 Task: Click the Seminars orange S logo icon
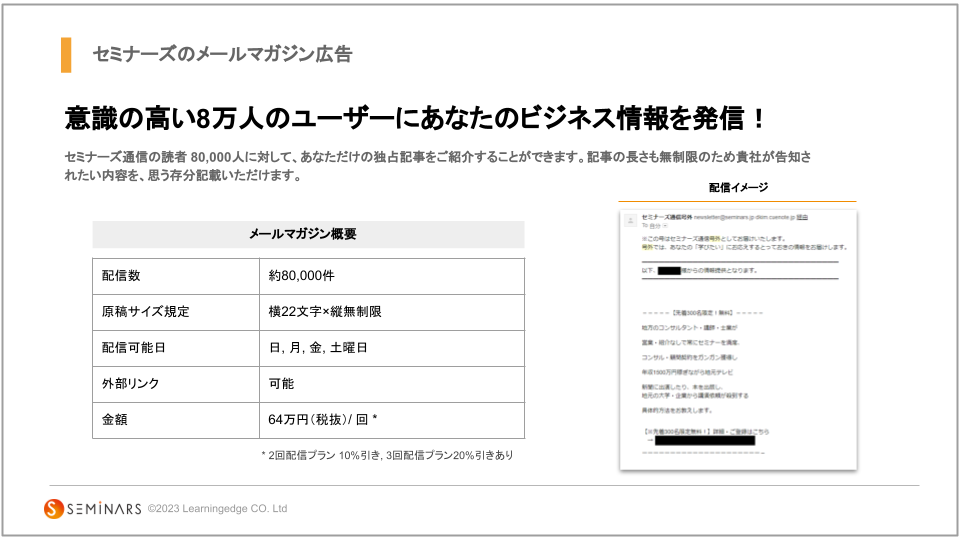(54, 509)
